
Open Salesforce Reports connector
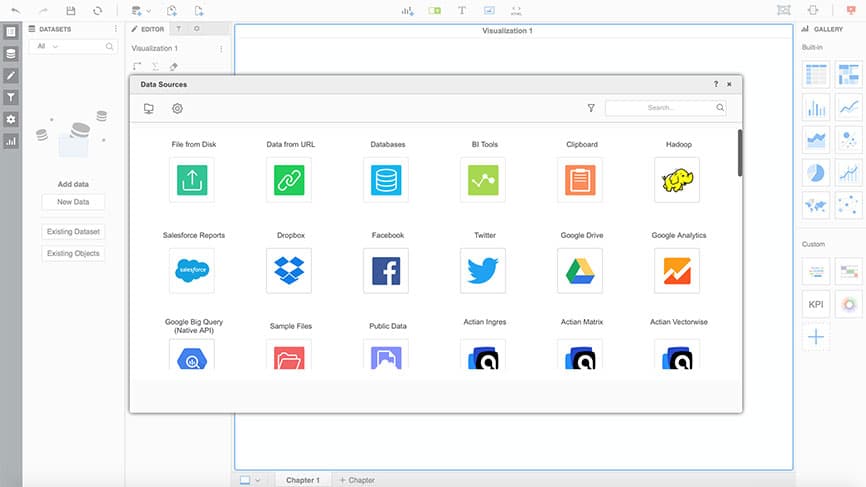coord(192,270)
